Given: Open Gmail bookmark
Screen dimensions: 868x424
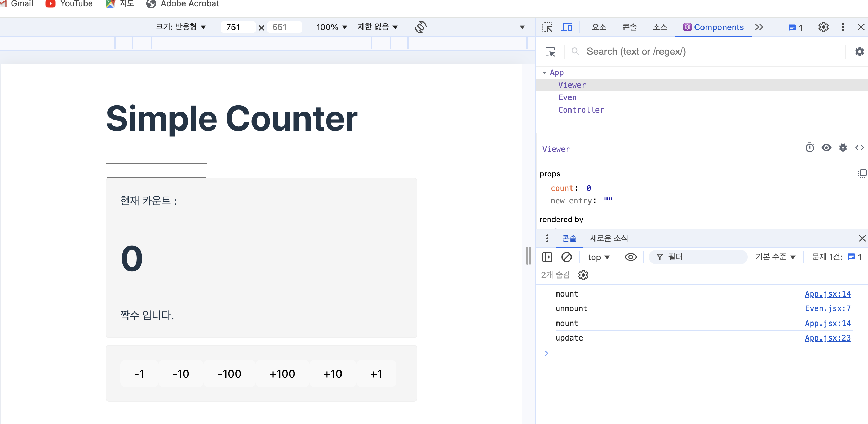Looking at the screenshot, I should (17, 4).
